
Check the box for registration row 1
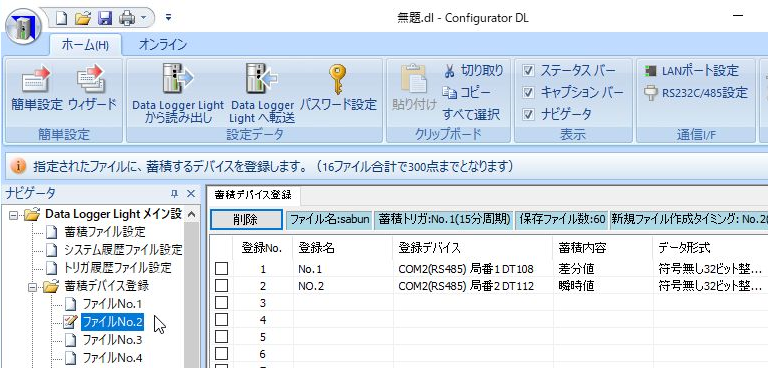pyautogui.click(x=221, y=269)
